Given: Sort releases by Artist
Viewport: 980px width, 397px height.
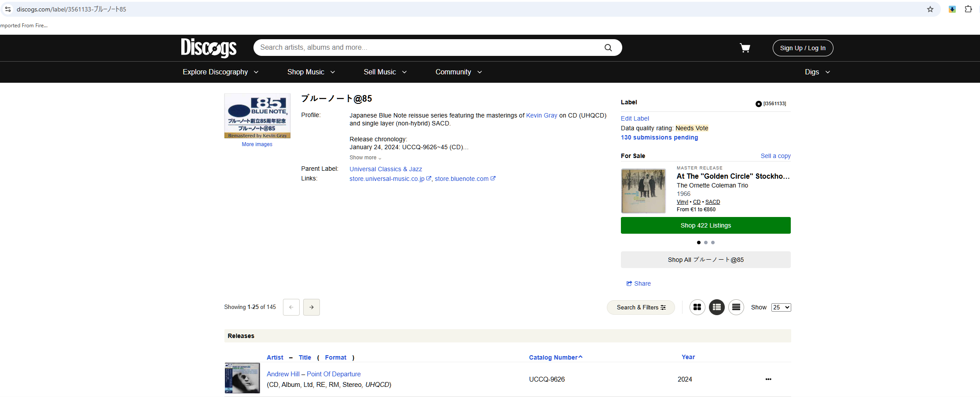Looking at the screenshot, I should 275,357.
